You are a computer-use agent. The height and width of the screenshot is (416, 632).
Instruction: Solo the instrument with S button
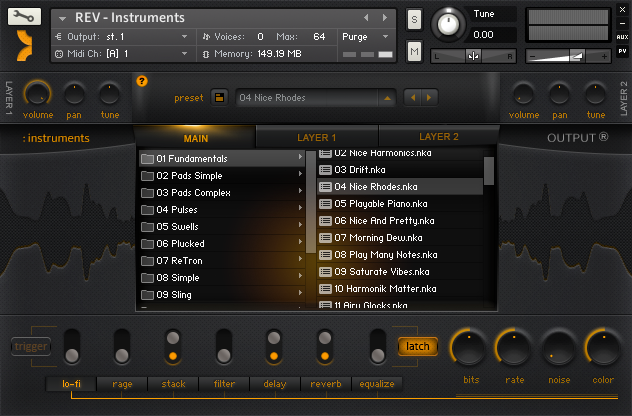[x=414, y=19]
